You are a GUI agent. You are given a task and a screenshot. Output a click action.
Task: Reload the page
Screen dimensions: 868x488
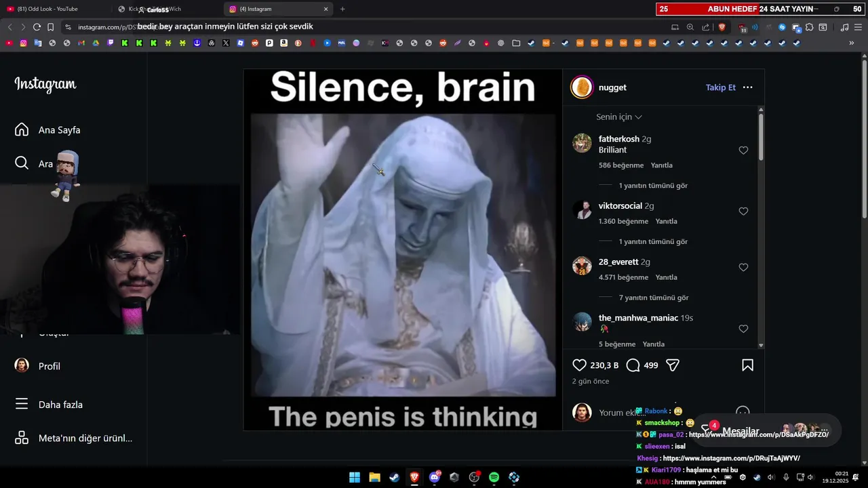pyautogui.click(x=37, y=27)
